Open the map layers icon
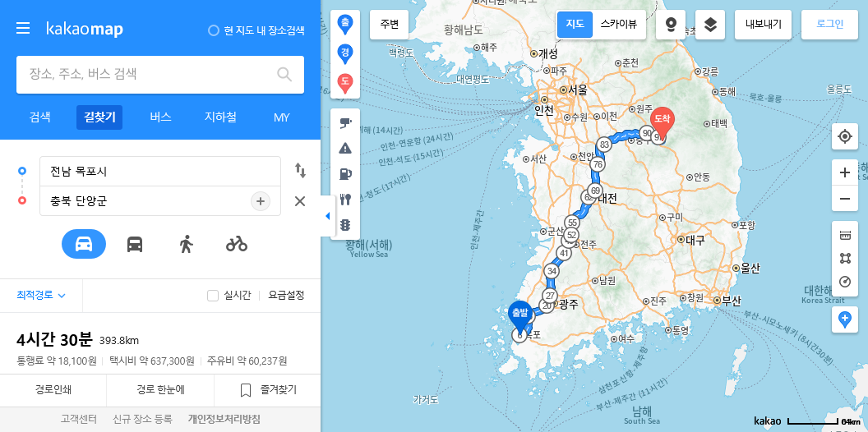This screenshot has height=432, width=868. (710, 25)
